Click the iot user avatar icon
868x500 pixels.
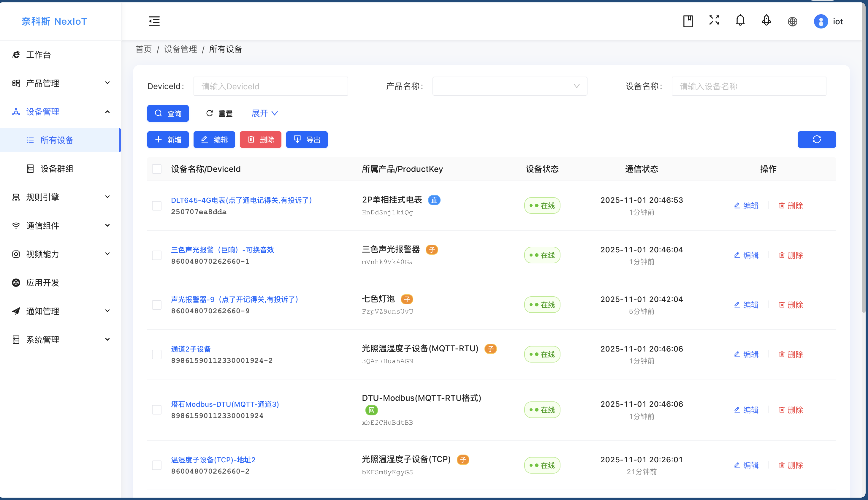click(821, 21)
